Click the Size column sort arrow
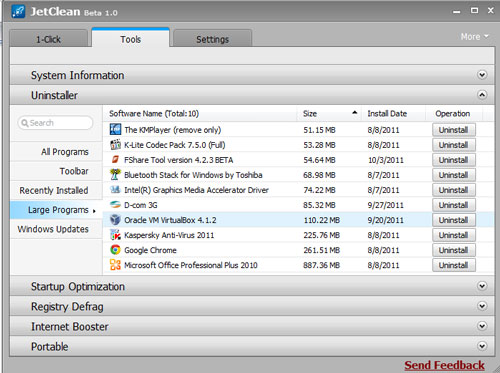 pos(355,113)
